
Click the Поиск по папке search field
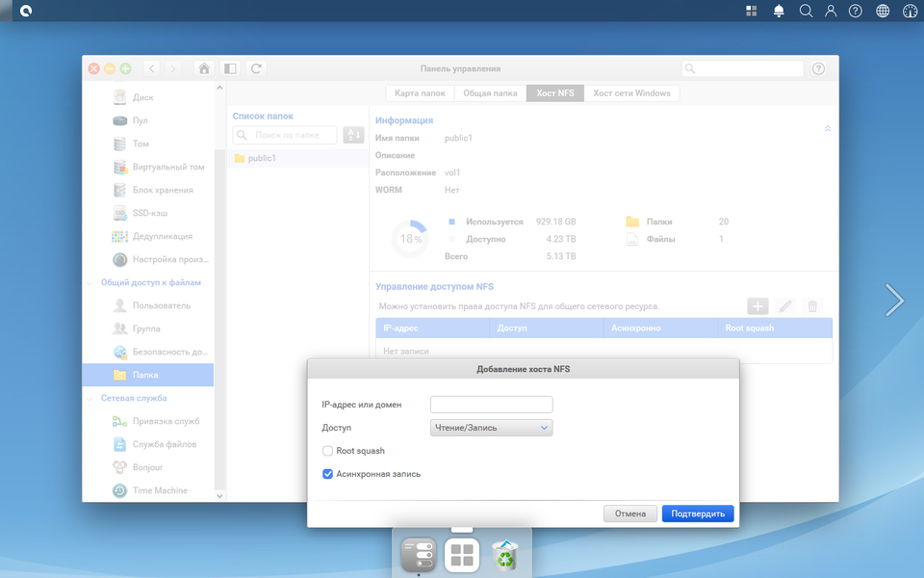click(285, 135)
